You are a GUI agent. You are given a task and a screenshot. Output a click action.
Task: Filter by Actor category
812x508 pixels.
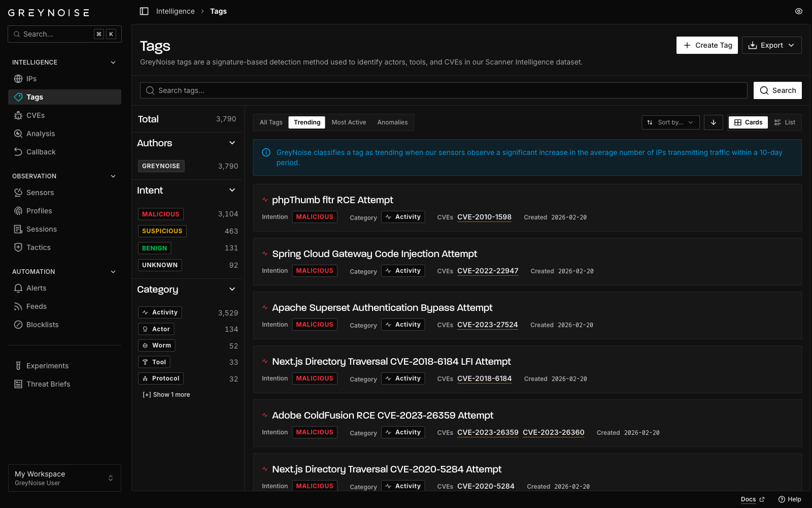[x=156, y=329]
